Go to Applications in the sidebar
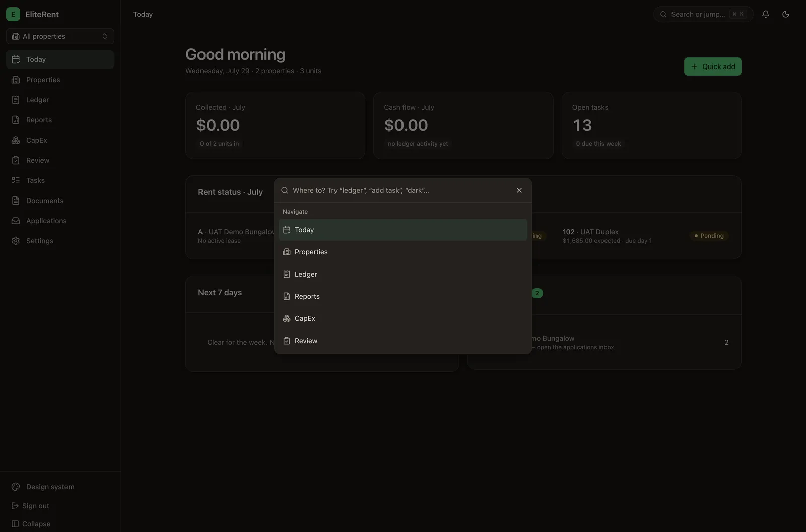 click(x=60, y=221)
